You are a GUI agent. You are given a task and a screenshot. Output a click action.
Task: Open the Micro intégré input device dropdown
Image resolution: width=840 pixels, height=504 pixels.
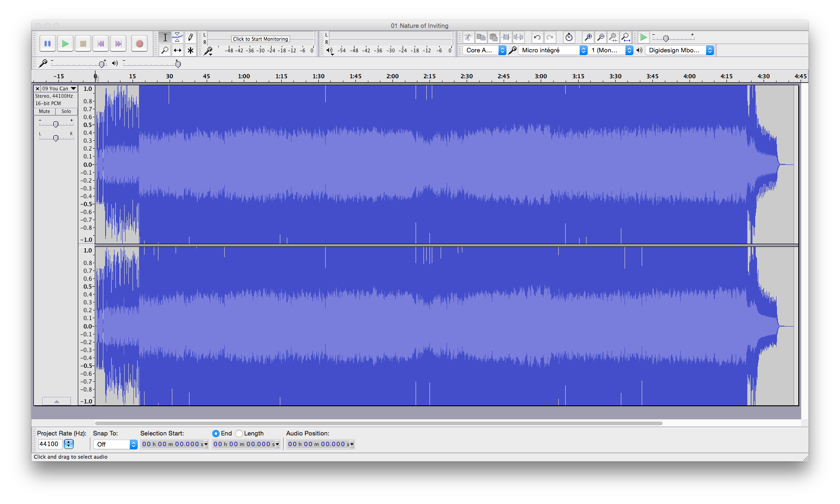(x=552, y=50)
